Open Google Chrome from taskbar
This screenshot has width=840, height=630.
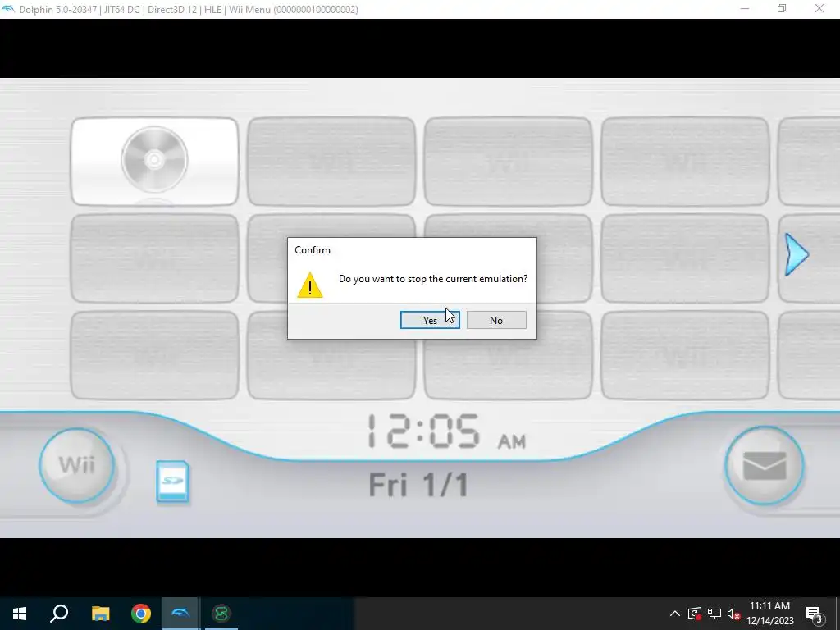[x=141, y=614]
